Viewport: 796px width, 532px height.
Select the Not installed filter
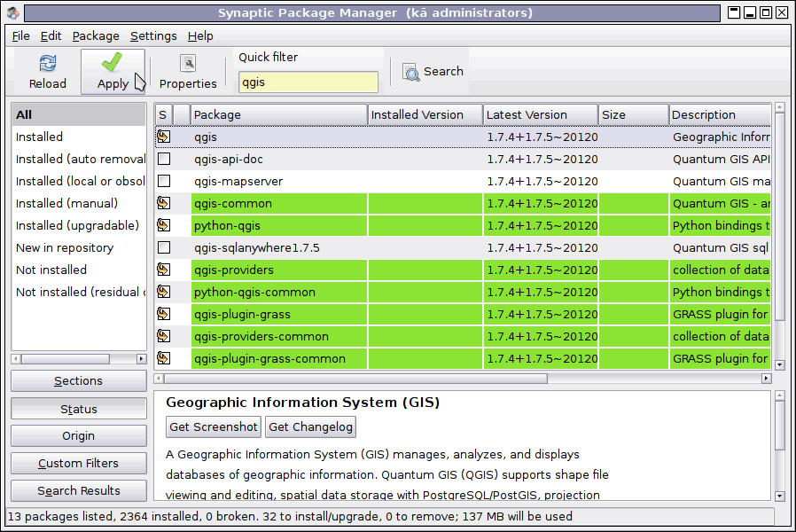coord(79,270)
